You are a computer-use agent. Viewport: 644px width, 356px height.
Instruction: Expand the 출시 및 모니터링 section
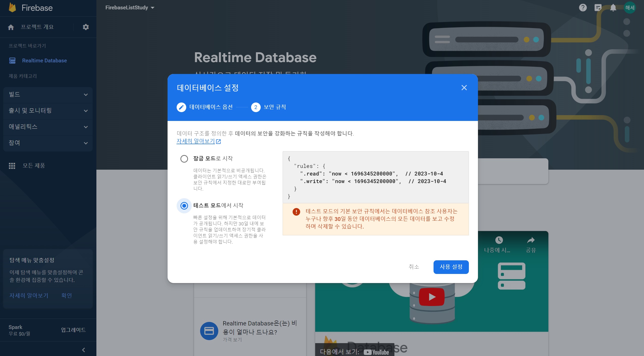click(x=48, y=111)
